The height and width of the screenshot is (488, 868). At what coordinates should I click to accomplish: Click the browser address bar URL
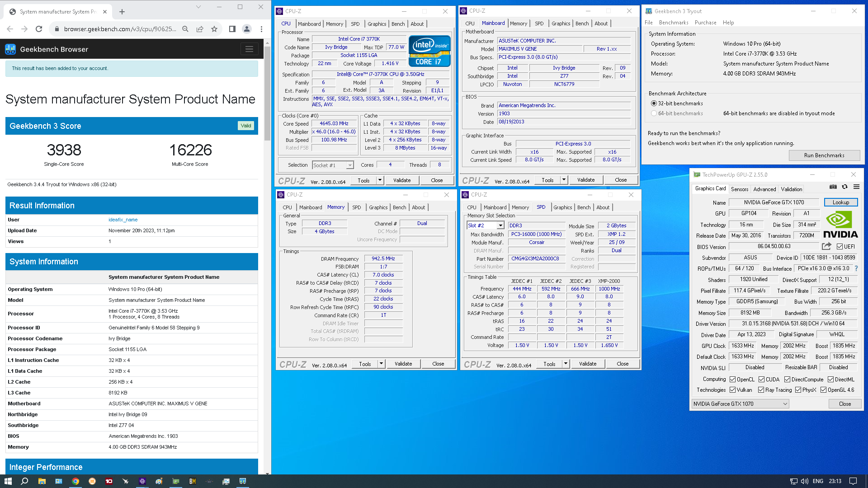[120, 29]
